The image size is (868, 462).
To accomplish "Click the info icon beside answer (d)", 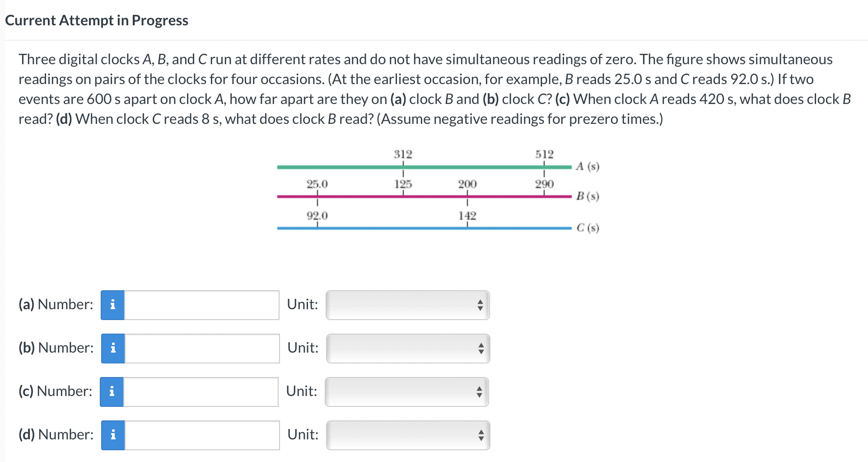I will (x=112, y=435).
